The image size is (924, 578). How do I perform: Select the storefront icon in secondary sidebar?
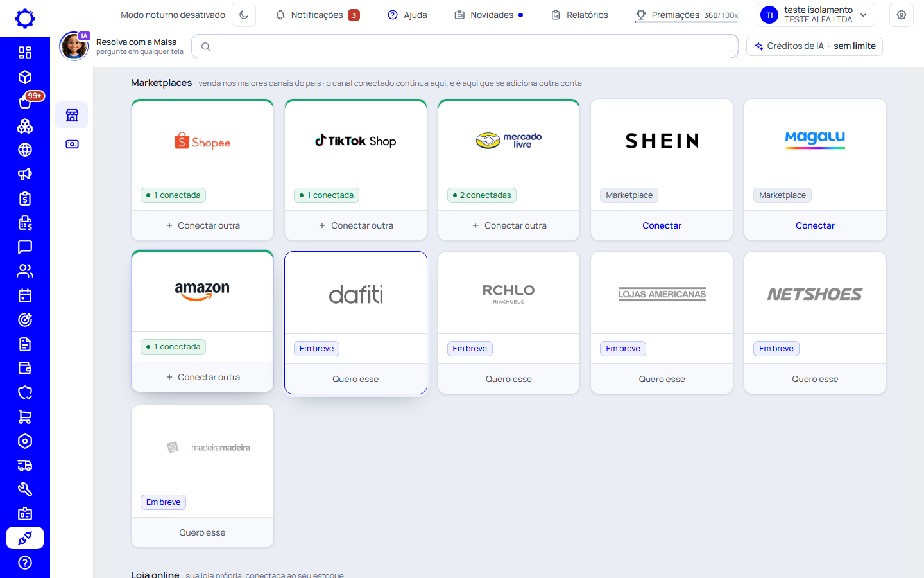pos(72,115)
